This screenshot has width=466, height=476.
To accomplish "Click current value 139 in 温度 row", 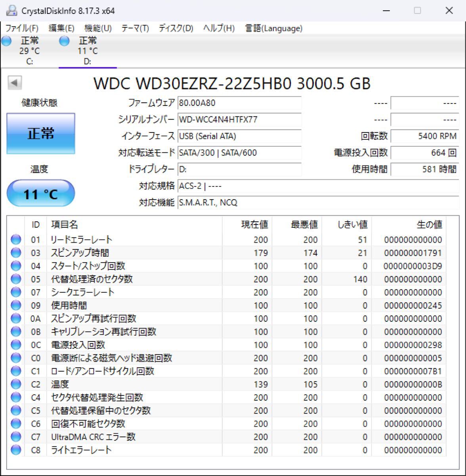I will coord(261,384).
